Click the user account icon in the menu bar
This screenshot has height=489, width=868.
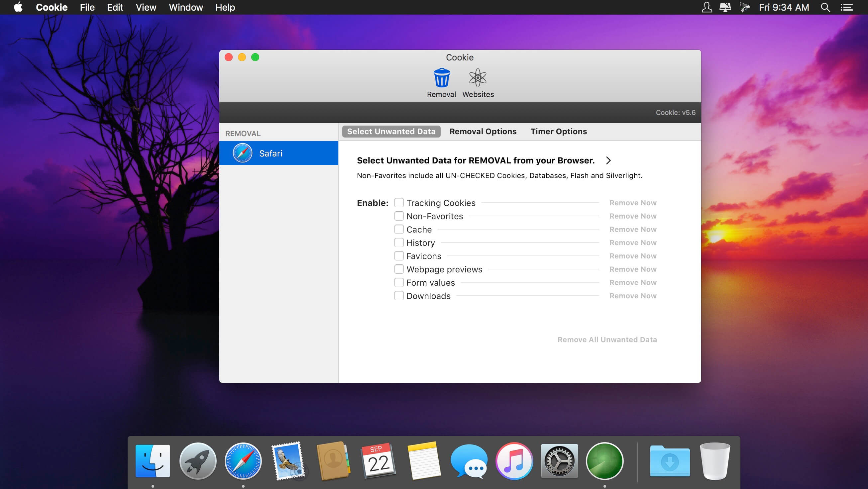[x=707, y=7]
